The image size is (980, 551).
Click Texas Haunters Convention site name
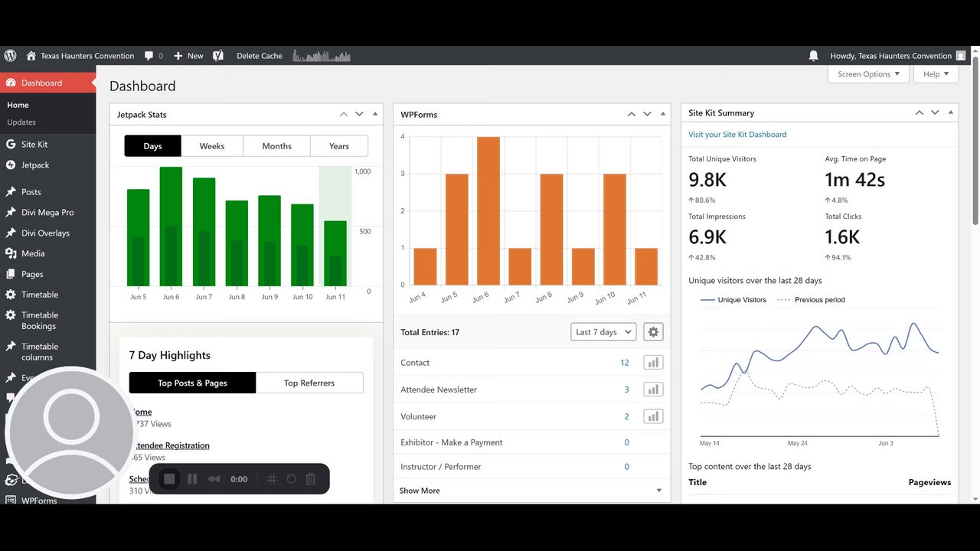(87, 56)
